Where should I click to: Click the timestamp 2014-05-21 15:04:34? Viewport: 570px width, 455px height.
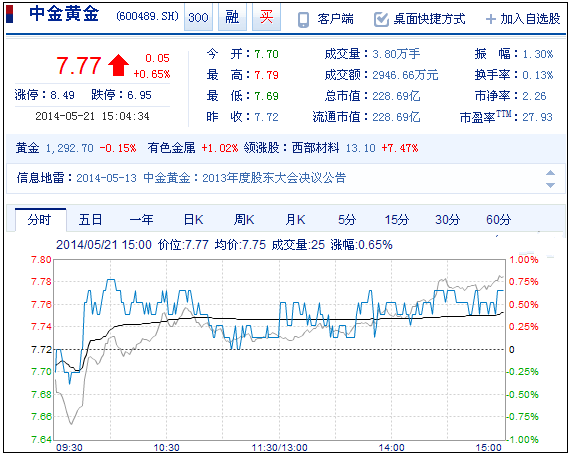pyautogui.click(x=92, y=116)
